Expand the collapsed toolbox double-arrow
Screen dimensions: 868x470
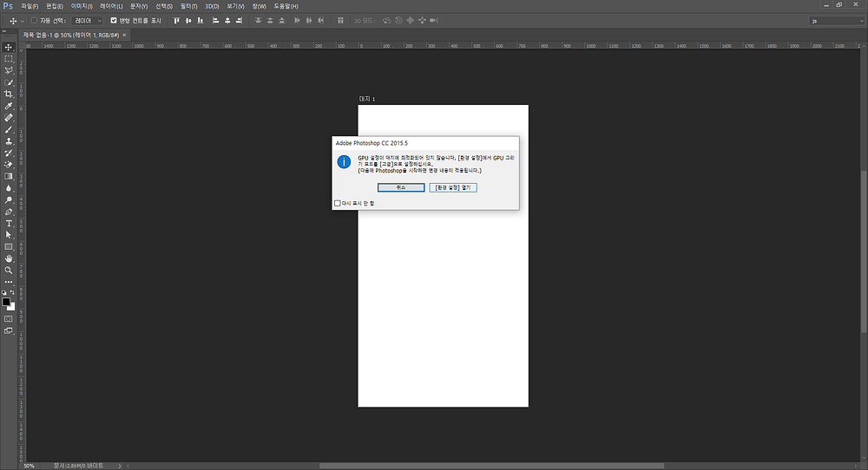(4, 31)
